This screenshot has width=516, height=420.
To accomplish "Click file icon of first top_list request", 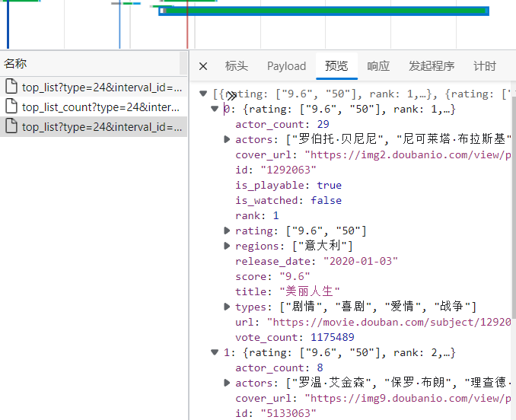I will [x=11, y=87].
